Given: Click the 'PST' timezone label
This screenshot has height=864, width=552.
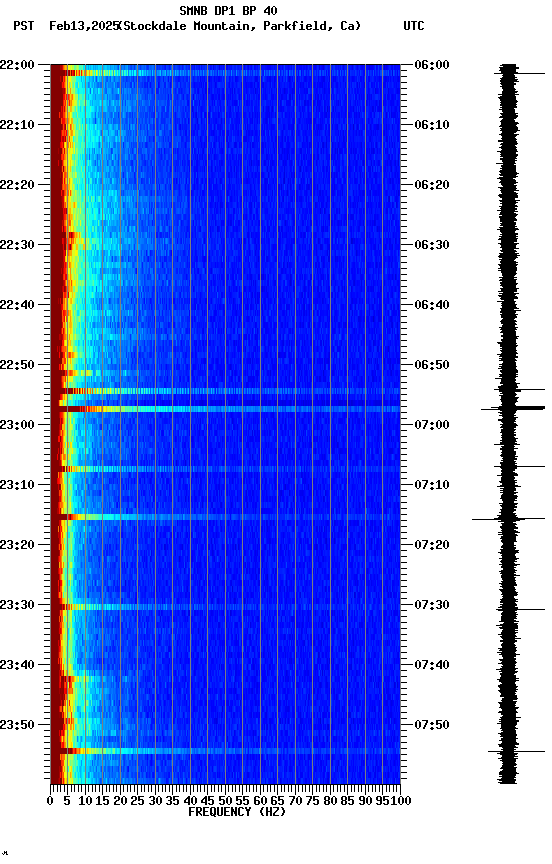Looking at the screenshot, I should [24, 26].
